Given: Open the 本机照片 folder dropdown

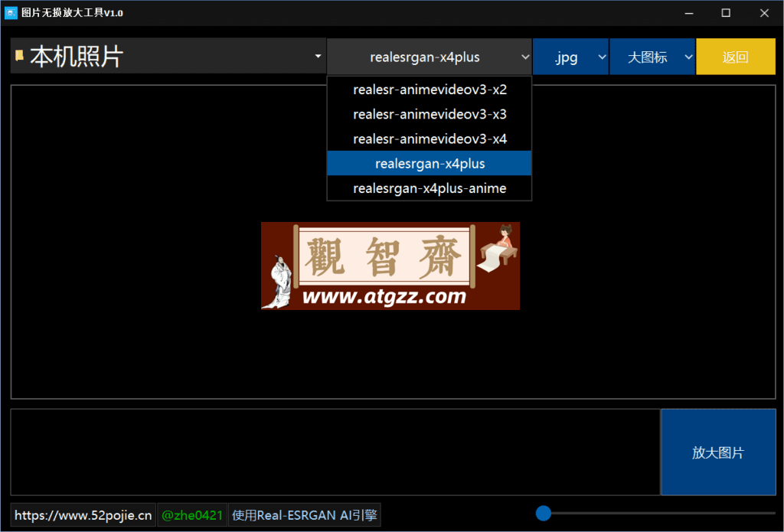Looking at the screenshot, I should coord(168,56).
